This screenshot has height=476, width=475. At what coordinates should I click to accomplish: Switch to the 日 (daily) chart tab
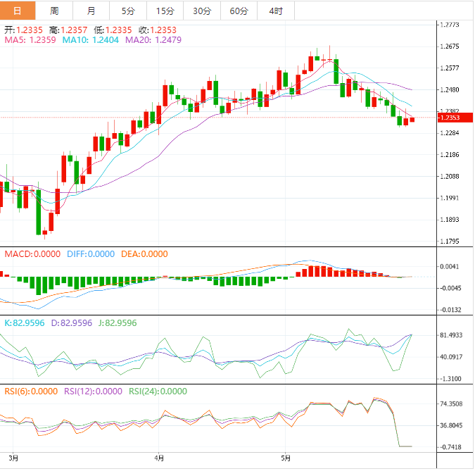(17, 11)
